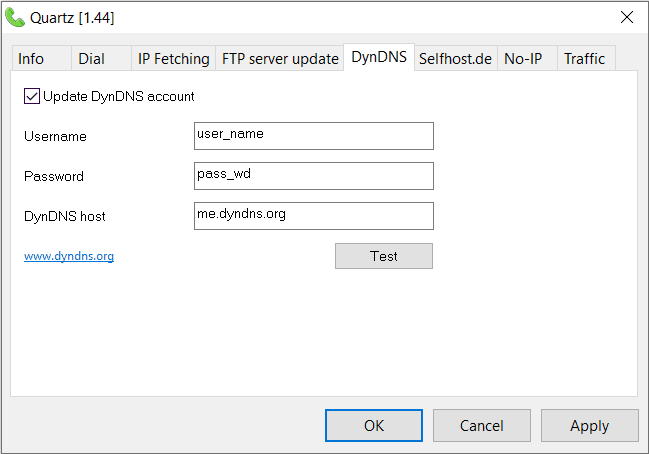Click the Username input field
The height and width of the screenshot is (454, 649).
314,136
